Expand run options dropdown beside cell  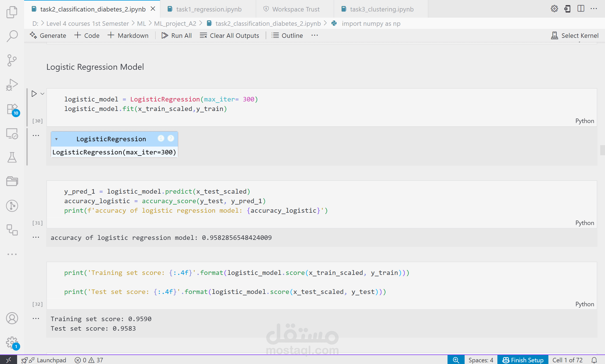[x=43, y=94]
